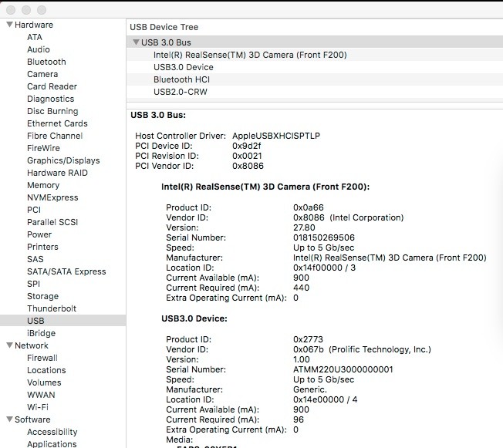Open the Power category
This screenshot has height=448, width=503.
tap(39, 234)
